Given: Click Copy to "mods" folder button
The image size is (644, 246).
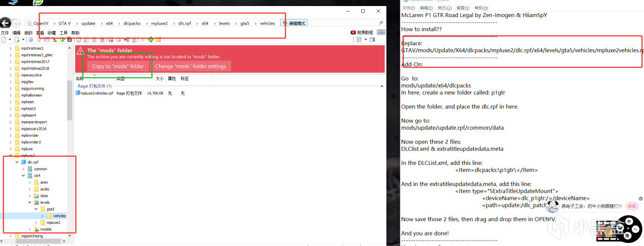Looking at the screenshot, I should click(x=118, y=66).
